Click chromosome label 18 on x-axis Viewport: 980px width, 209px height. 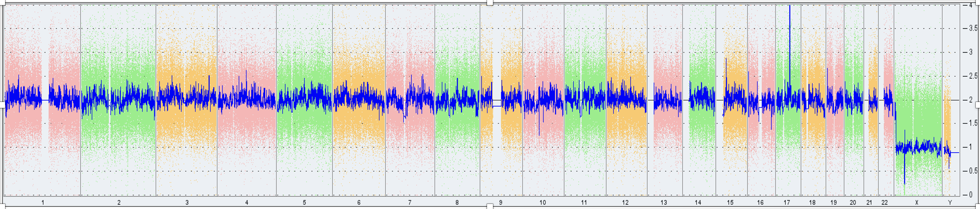[812, 203]
